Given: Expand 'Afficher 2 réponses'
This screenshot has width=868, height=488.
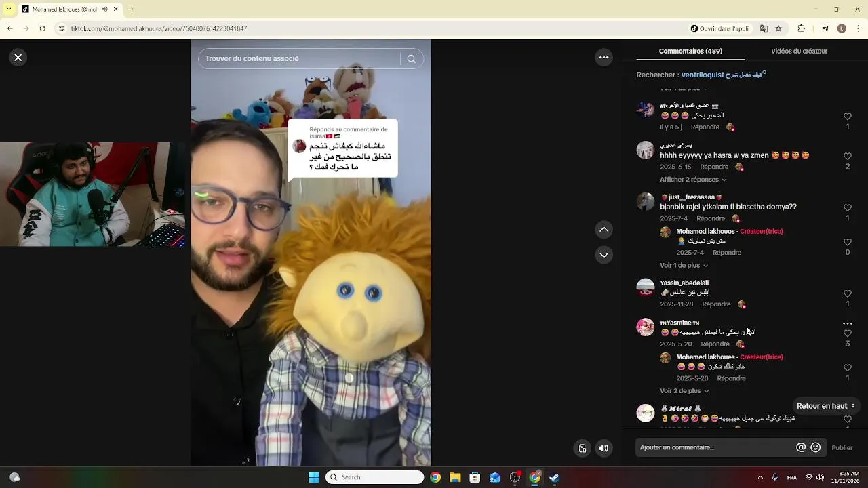Looking at the screenshot, I should point(693,180).
